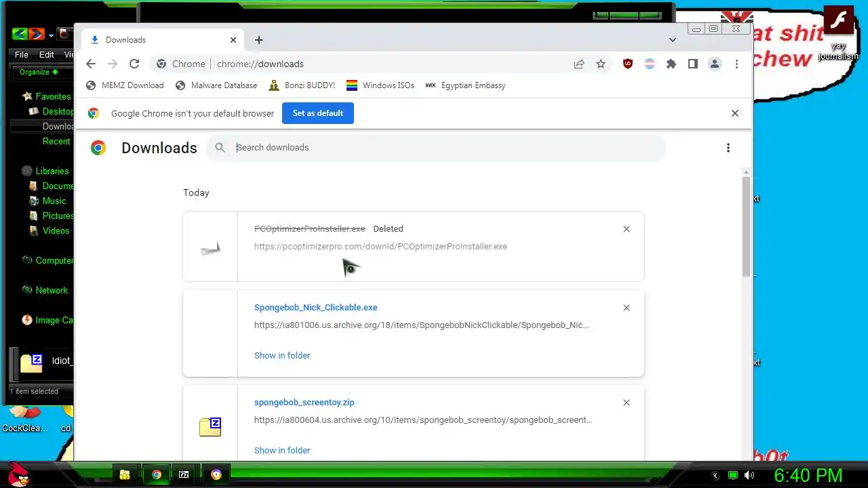
Task: Click the PCOptimizerPro download source URL
Action: pyautogui.click(x=380, y=247)
